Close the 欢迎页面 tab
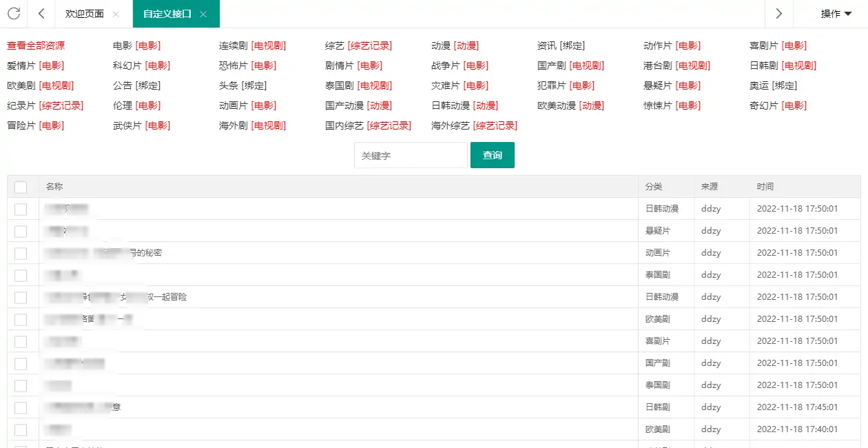The height and width of the screenshot is (448, 868). coord(114,13)
